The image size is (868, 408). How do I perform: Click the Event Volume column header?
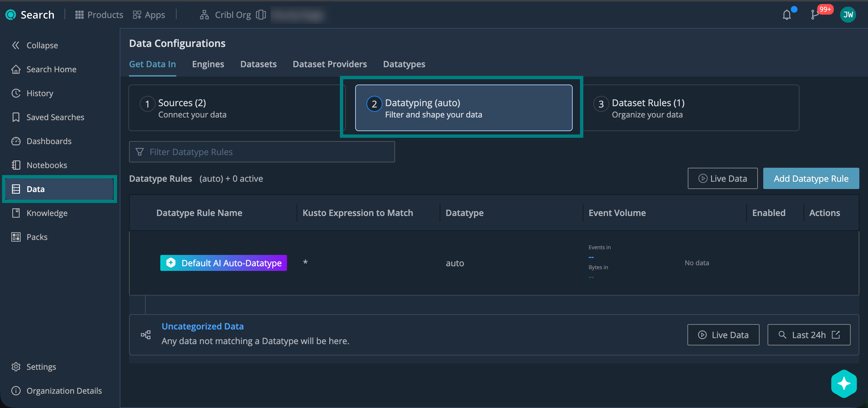(x=617, y=213)
